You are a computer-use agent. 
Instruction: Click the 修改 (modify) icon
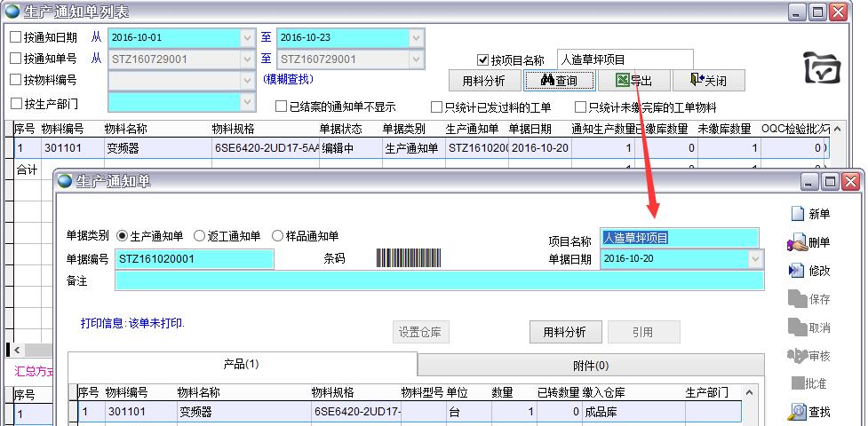click(x=797, y=271)
